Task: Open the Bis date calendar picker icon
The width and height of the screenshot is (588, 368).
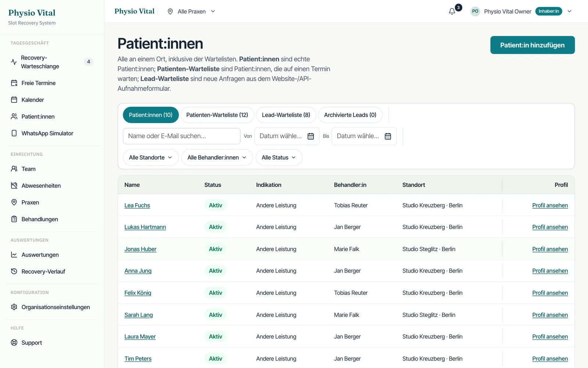Action: [388, 136]
